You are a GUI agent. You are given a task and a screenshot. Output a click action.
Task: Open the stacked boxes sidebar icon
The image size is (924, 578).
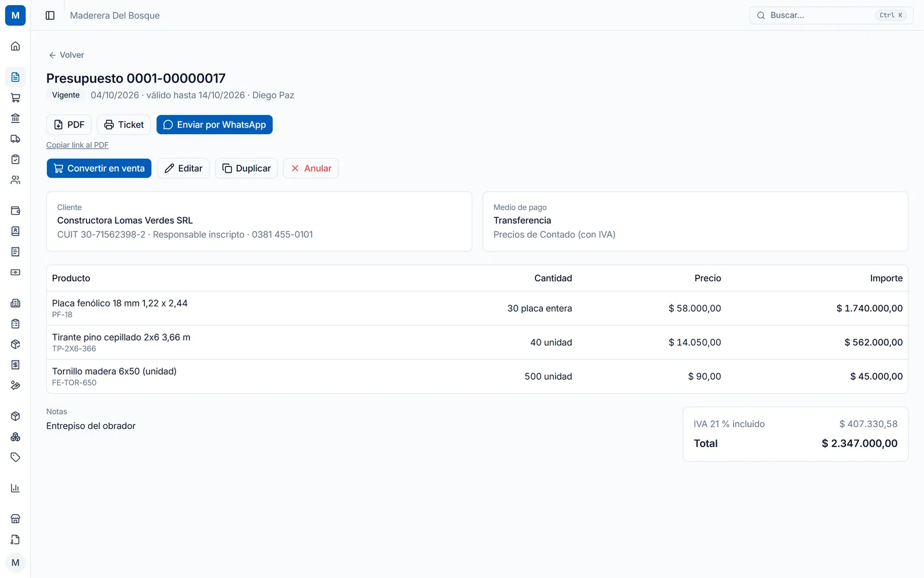click(x=16, y=437)
